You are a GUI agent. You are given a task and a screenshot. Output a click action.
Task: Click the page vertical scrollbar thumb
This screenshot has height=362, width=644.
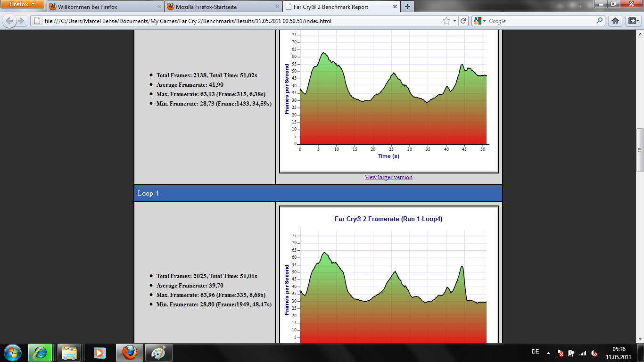(x=640, y=150)
